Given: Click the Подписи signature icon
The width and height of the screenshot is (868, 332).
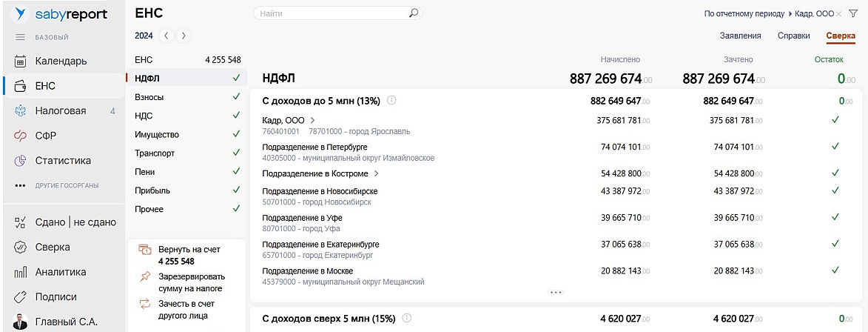Looking at the screenshot, I should pos(21,297).
